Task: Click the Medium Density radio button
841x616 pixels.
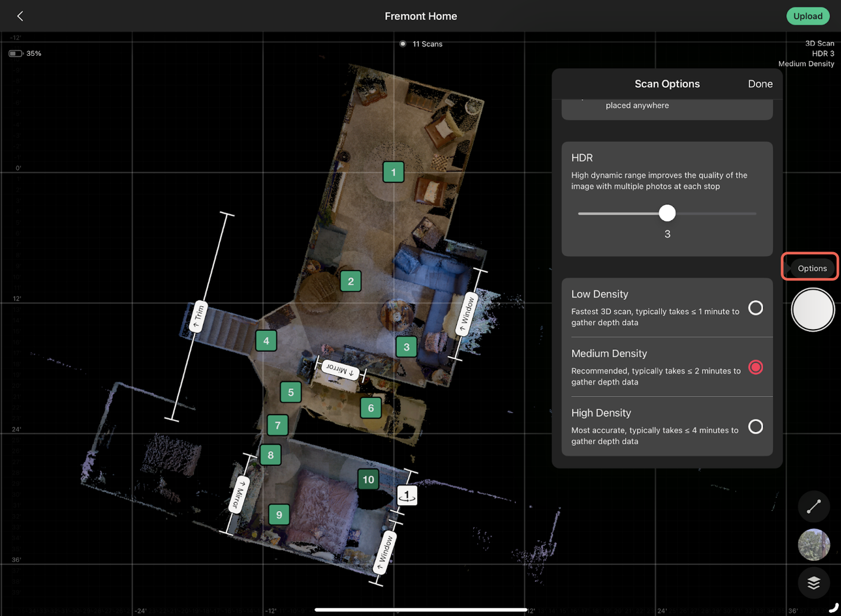Action: [x=755, y=367]
